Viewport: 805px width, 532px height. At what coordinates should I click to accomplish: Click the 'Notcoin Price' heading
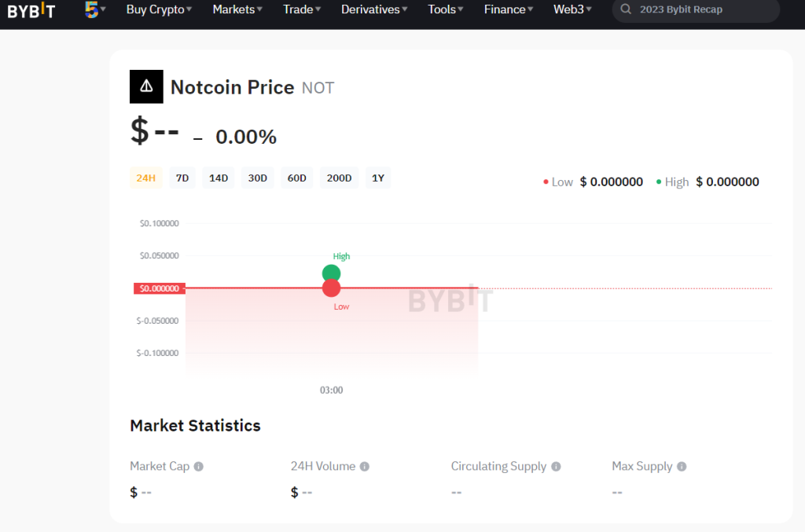click(232, 87)
